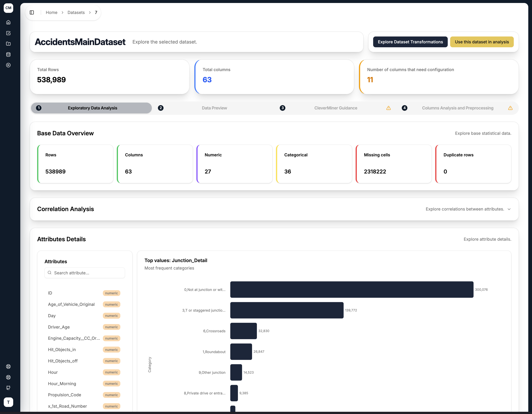Click the Correlation Analysis heading
Viewport: 532px width, 414px height.
65,209
